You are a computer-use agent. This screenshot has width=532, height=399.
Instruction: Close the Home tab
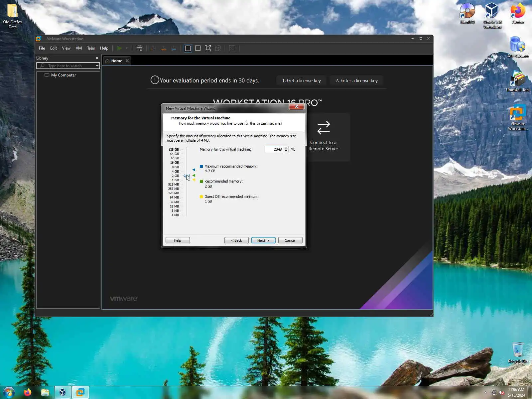tap(127, 61)
